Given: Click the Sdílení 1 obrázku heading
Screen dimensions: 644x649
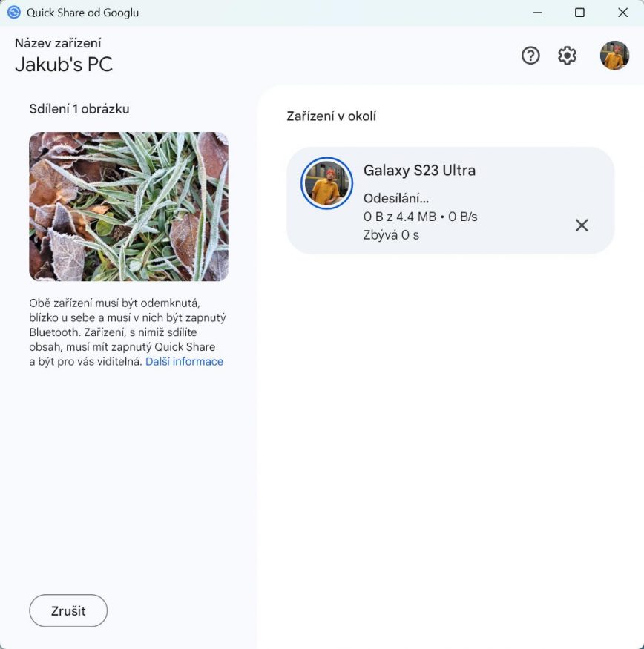Looking at the screenshot, I should pos(79,109).
